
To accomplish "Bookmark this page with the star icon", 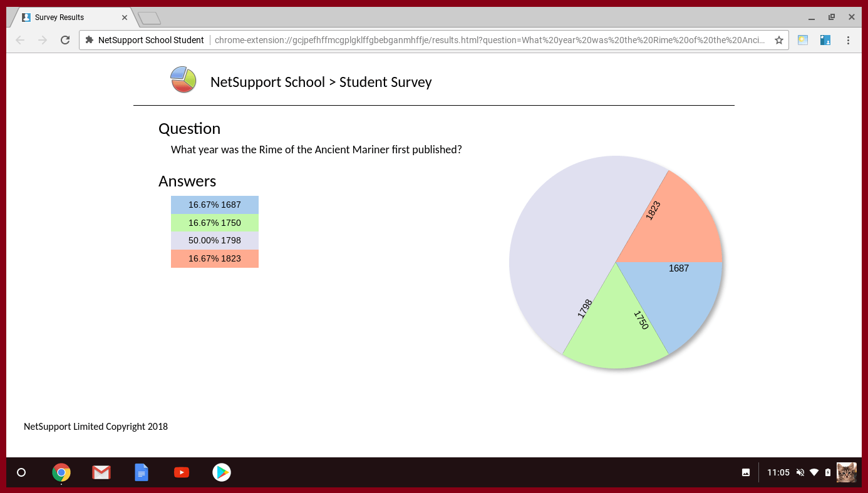I will tap(778, 40).
